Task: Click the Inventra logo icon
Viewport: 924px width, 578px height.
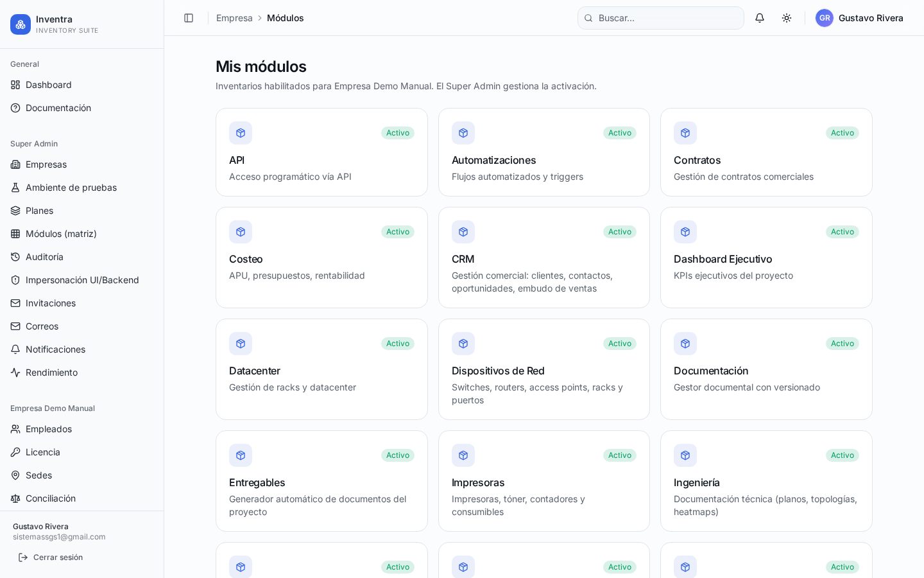Action: (21, 24)
